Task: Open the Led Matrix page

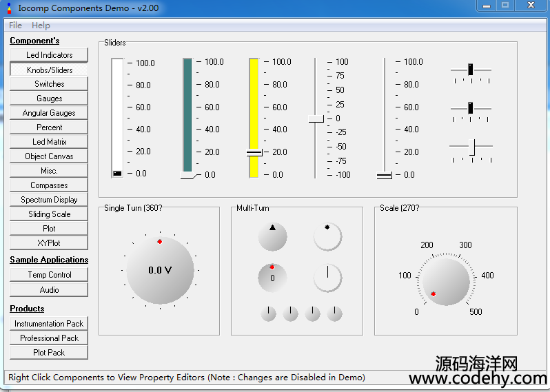Action: pos(49,142)
